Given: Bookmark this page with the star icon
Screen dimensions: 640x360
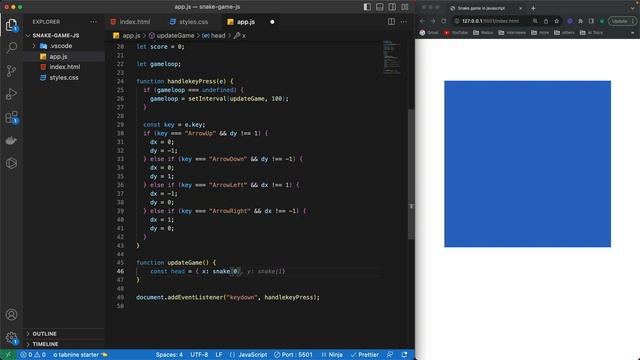Looking at the screenshot, I should (x=556, y=21).
